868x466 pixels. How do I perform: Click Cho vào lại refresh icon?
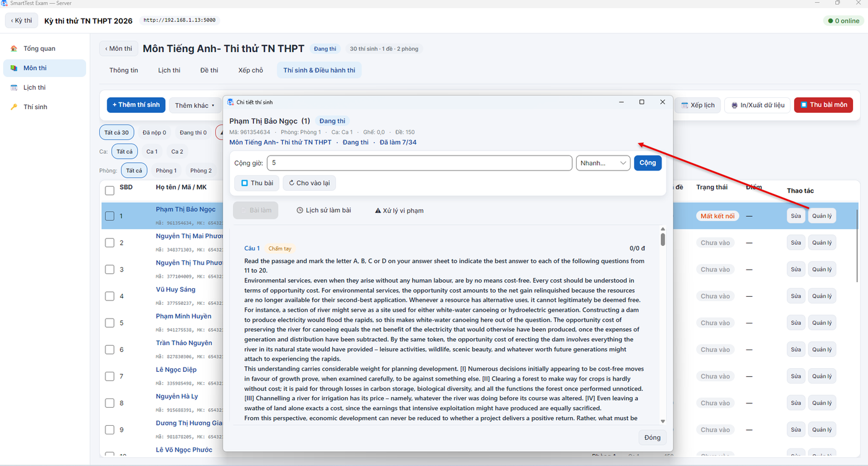click(291, 183)
